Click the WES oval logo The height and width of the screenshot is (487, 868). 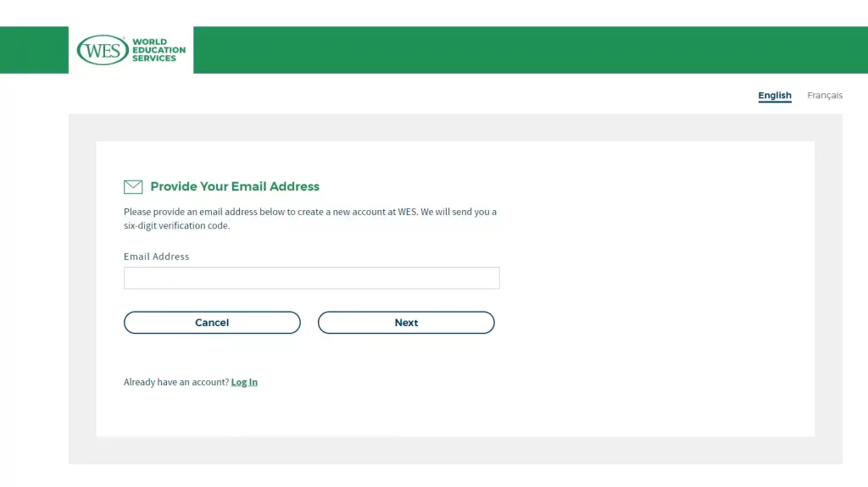[x=103, y=50]
